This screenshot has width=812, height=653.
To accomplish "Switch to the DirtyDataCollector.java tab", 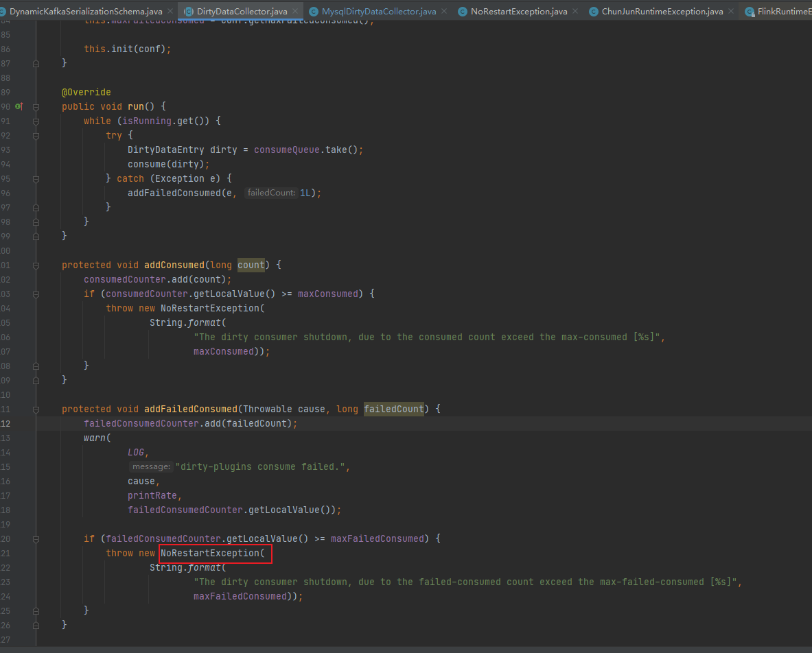I will click(x=242, y=12).
